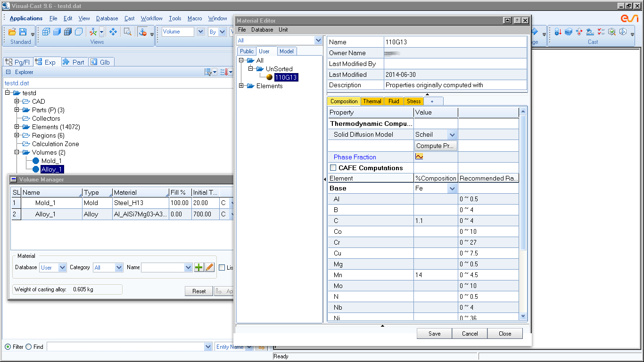Click the explorer filter tree icon

click(208, 72)
